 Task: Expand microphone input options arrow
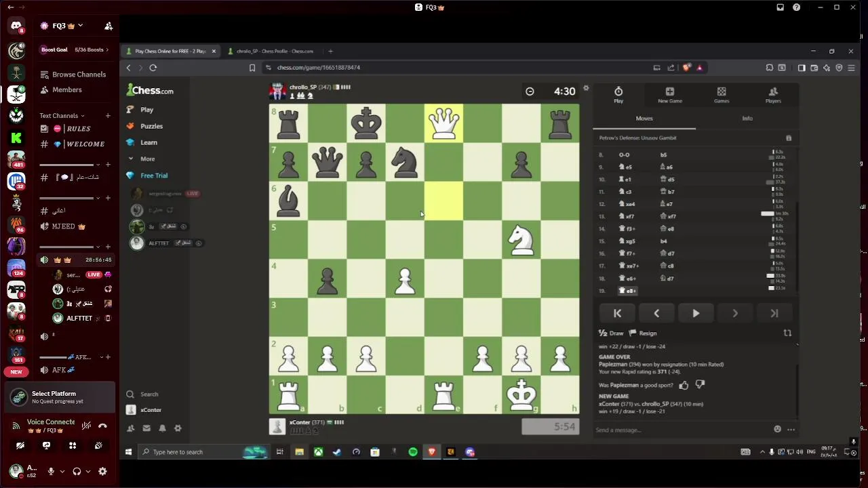point(62,471)
